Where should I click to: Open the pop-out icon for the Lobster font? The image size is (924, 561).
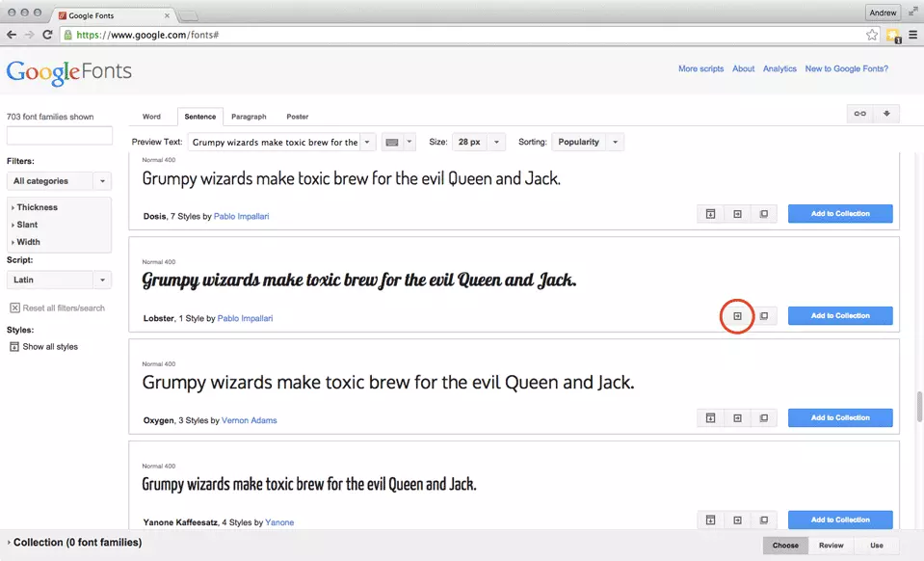click(x=764, y=315)
